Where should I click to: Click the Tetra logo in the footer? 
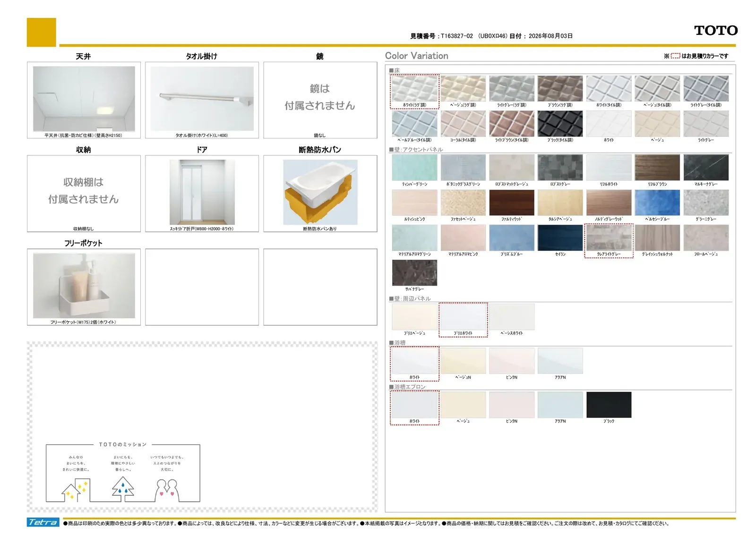point(43,522)
